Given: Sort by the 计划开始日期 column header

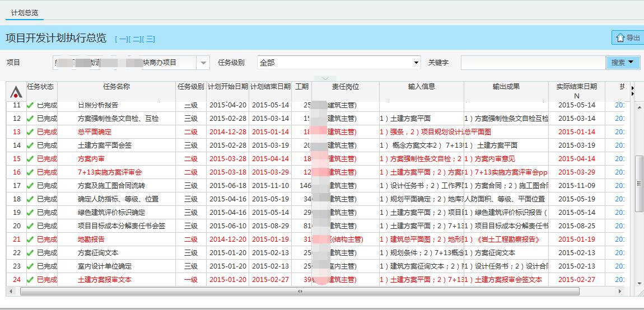Looking at the screenshot, I should (x=227, y=87).
